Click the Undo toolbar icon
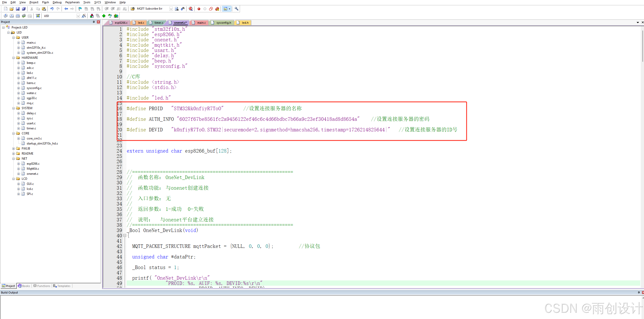Image resolution: width=644 pixels, height=319 pixels. click(x=52, y=9)
